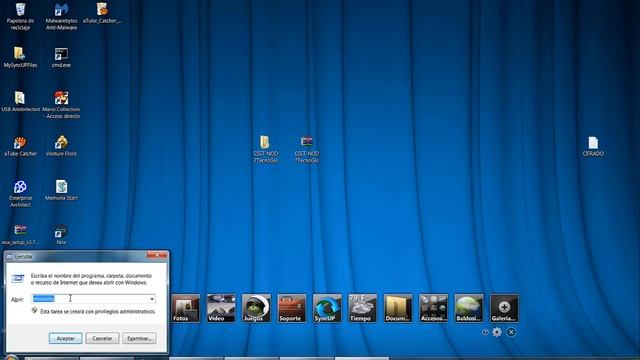Expand the Abrir dropdown arrow in Ejecutar
The height and width of the screenshot is (360, 640).
click(152, 299)
